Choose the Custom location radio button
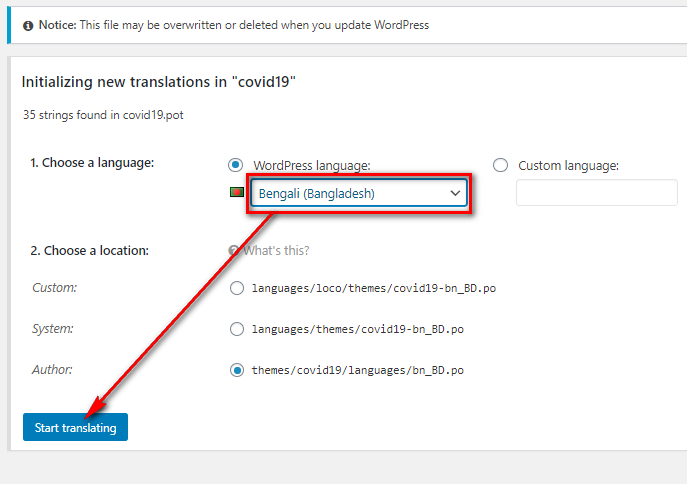Image resolution: width=687 pixels, height=484 pixels. [237, 288]
